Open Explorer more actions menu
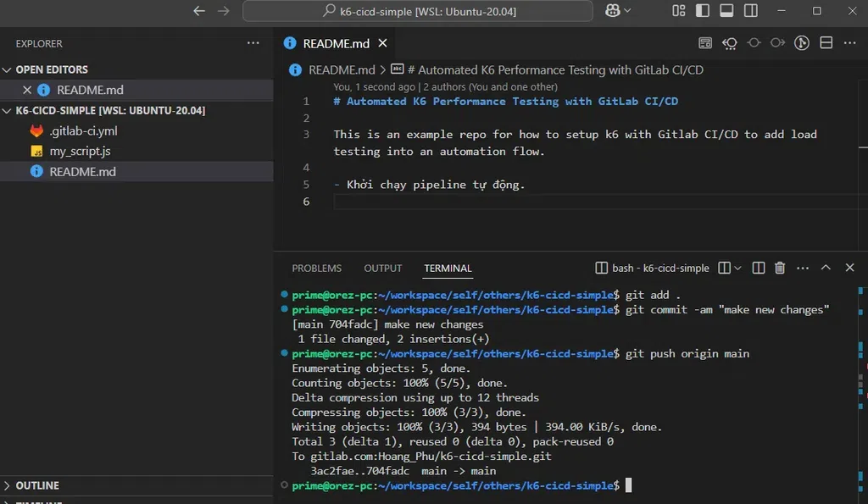This screenshot has height=504, width=868. pyautogui.click(x=253, y=43)
